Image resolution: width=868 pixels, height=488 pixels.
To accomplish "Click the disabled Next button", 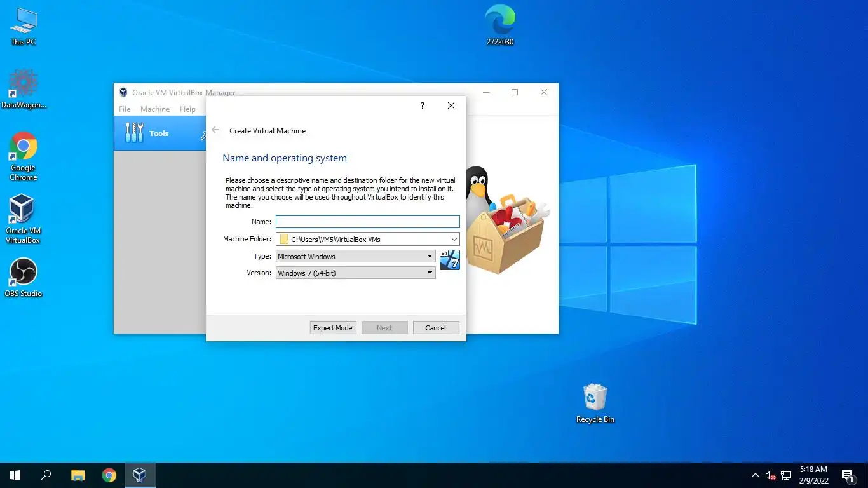I will pyautogui.click(x=384, y=328).
